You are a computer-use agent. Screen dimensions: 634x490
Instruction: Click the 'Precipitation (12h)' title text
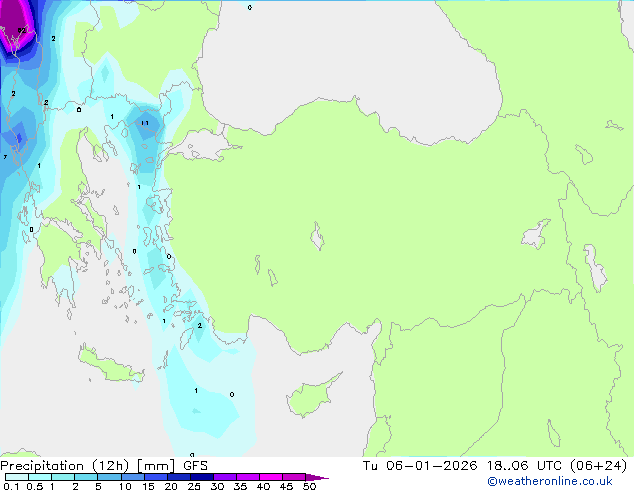65,466
